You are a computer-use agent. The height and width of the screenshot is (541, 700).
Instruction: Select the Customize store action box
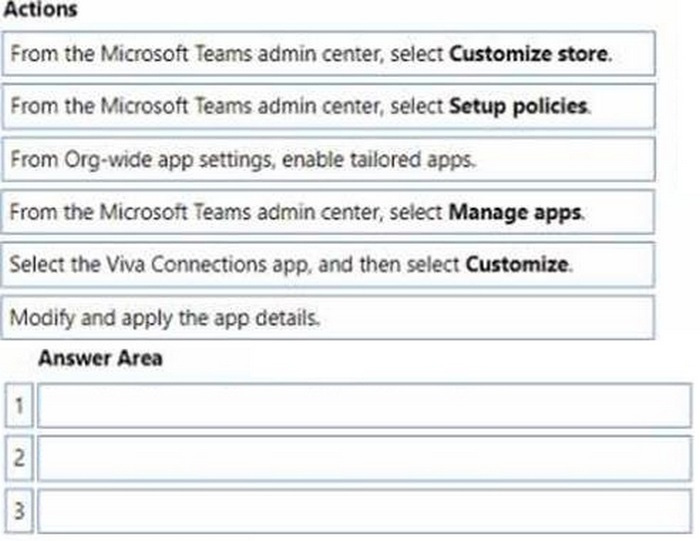click(x=329, y=54)
